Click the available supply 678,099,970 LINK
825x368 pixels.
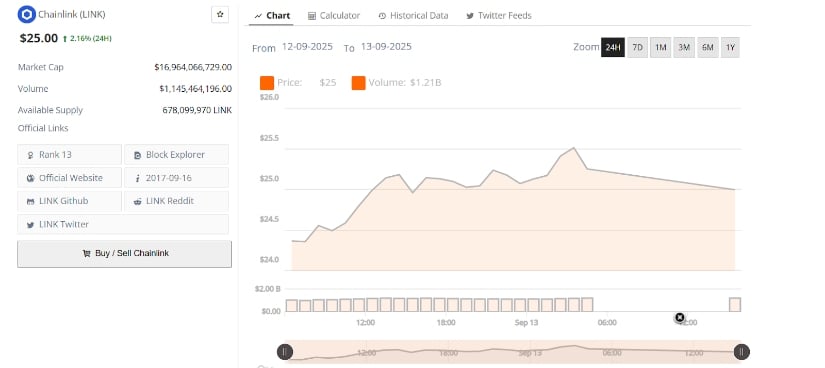point(197,111)
